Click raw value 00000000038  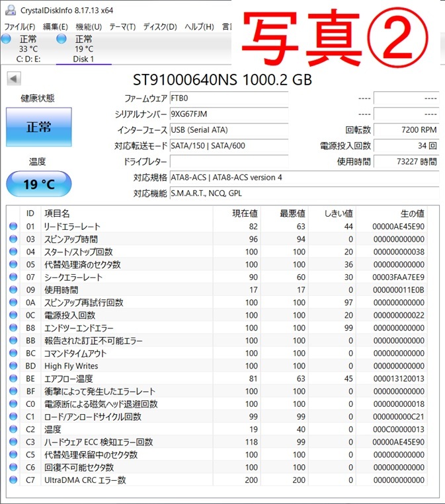(x=399, y=252)
